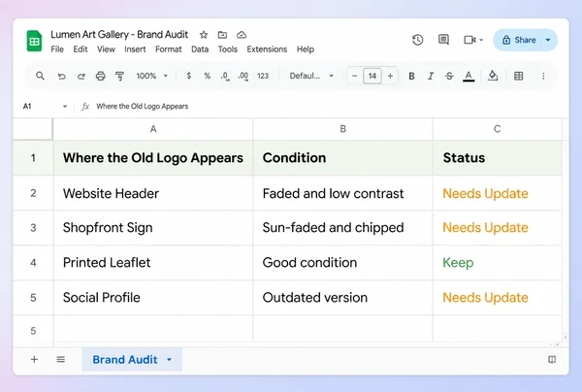Open the Share options arrow
Image resolution: width=582 pixels, height=392 pixels.
(x=548, y=40)
